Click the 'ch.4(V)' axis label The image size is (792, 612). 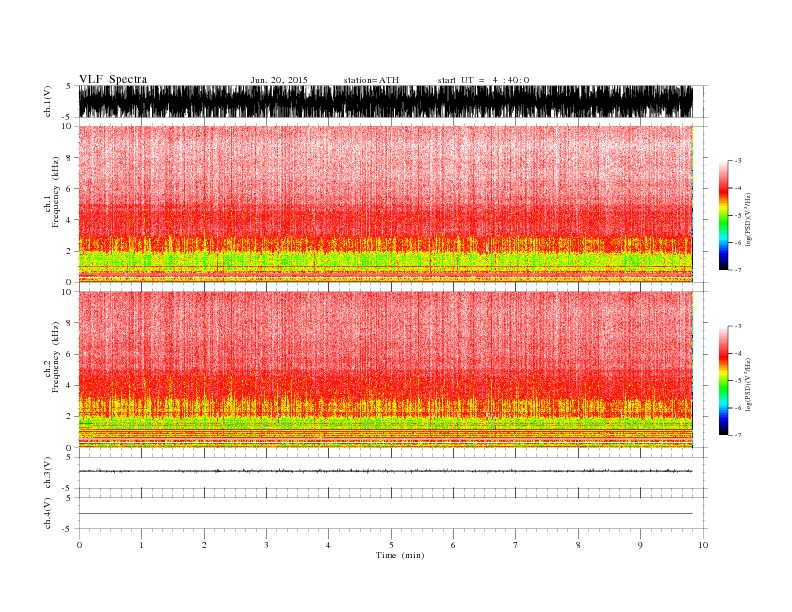tap(48, 513)
